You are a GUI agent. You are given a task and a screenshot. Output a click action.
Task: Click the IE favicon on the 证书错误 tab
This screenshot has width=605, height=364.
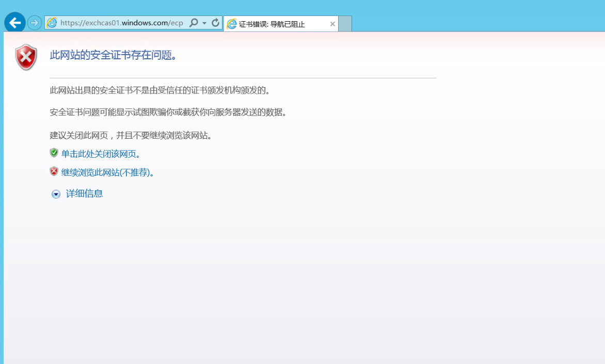click(232, 24)
